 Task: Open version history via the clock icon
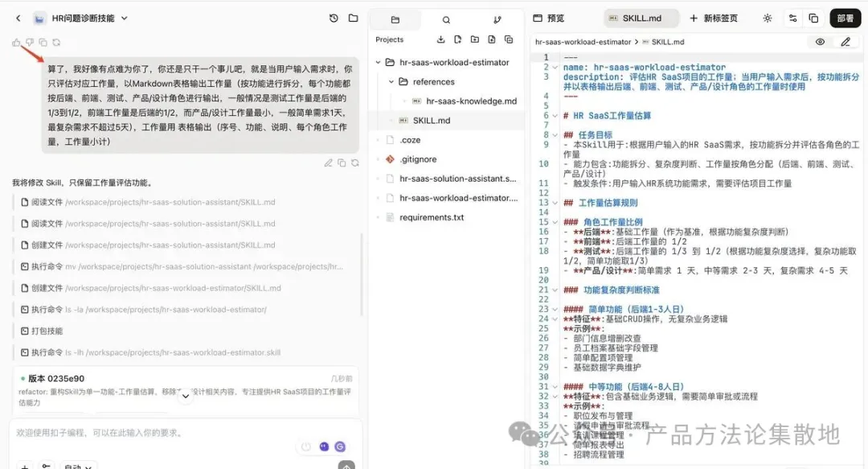click(333, 18)
